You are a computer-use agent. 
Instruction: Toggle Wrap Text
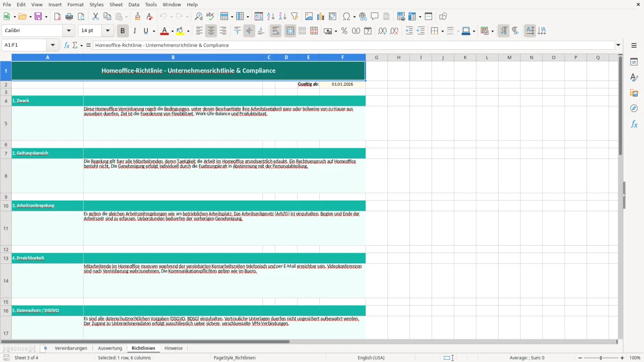point(276,31)
